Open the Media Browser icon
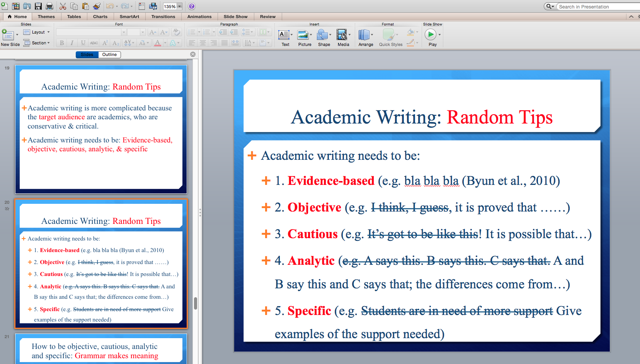640x364 pixels. point(153,6)
